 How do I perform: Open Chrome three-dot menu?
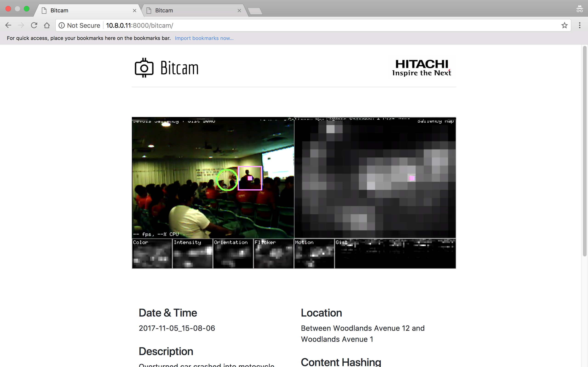click(580, 25)
